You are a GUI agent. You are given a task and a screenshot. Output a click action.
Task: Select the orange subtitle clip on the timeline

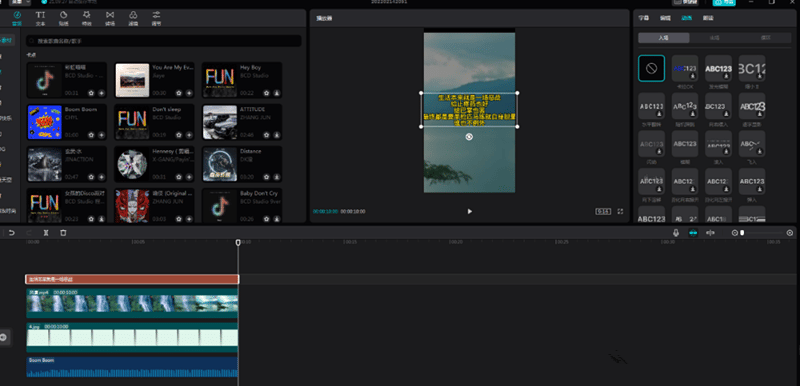[132, 279]
